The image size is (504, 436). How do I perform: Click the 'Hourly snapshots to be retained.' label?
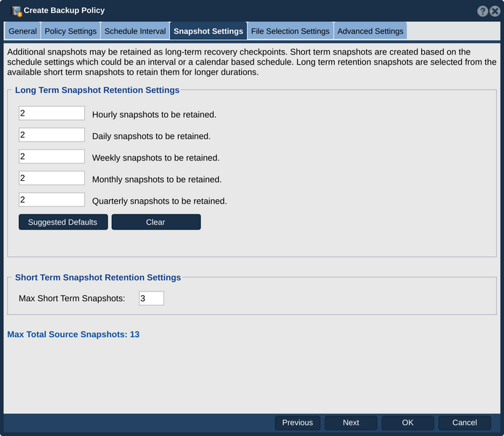(x=154, y=115)
